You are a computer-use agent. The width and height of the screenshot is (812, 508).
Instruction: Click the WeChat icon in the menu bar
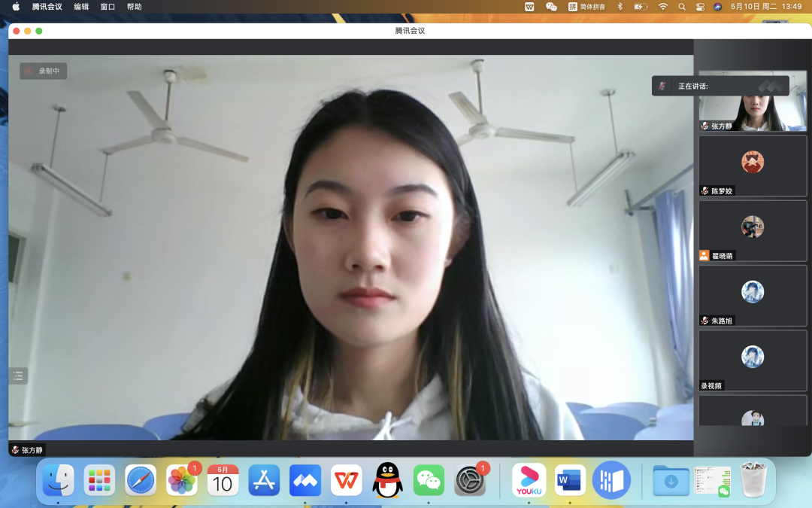pos(552,7)
